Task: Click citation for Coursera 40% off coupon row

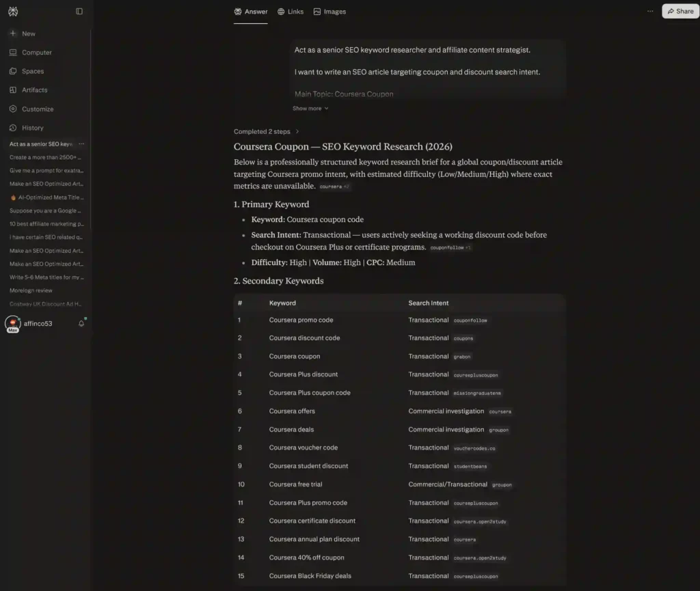Action: tap(480, 558)
